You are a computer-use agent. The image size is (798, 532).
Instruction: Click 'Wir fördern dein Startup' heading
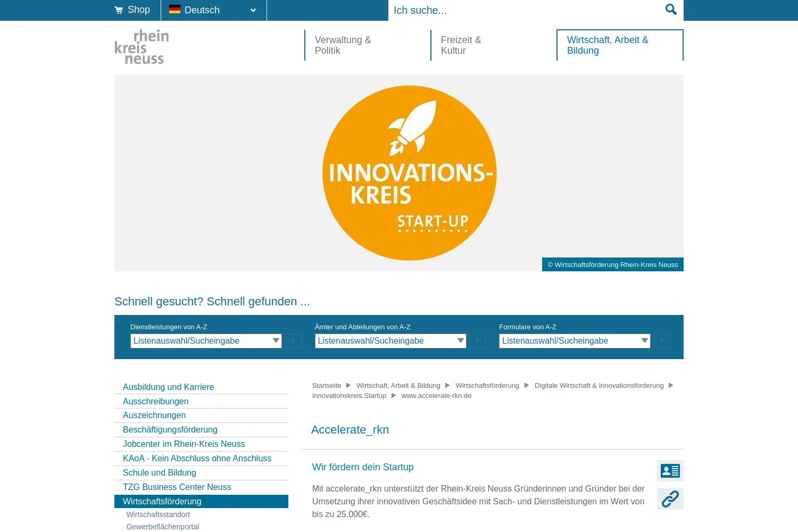363,467
